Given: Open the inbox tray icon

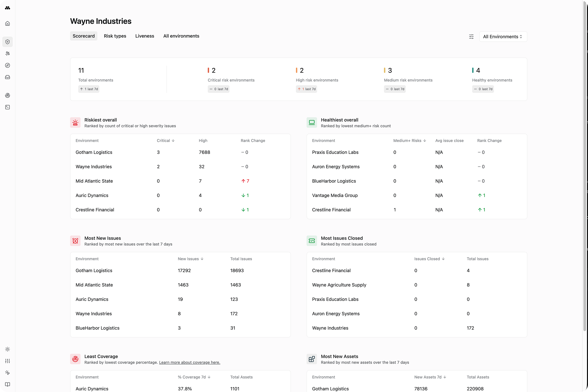Looking at the screenshot, I should [8, 77].
